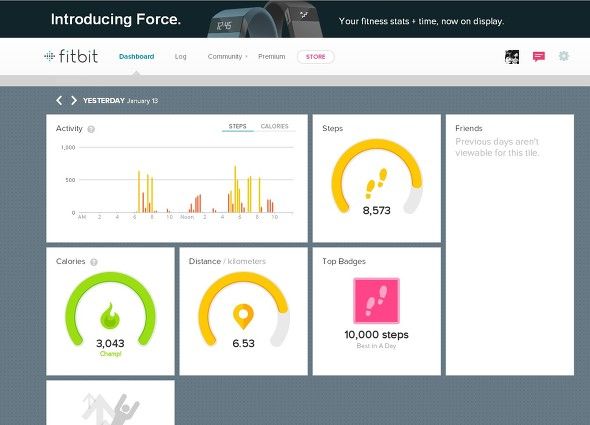Click the Friends tile heading
The image size is (590, 425).
(x=469, y=128)
